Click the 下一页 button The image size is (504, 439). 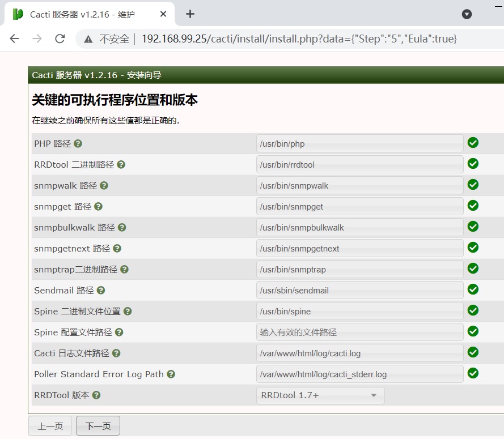click(98, 426)
